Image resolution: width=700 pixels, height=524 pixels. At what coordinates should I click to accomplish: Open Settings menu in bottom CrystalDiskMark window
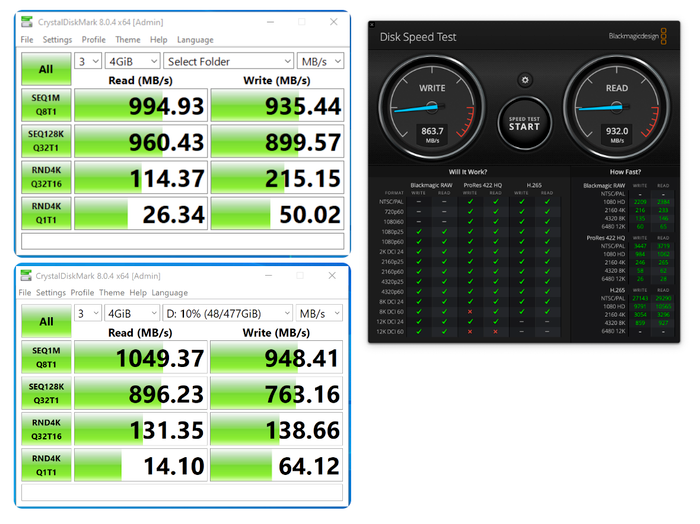pyautogui.click(x=51, y=292)
